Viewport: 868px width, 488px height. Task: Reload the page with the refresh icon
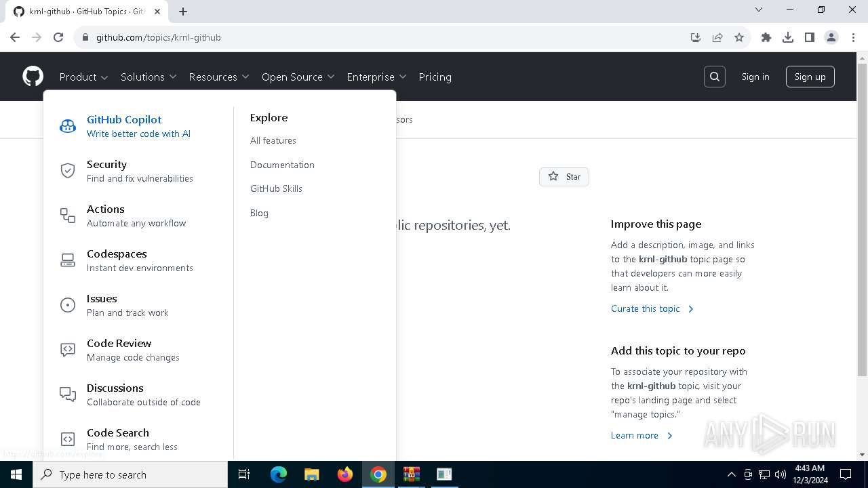point(58,37)
